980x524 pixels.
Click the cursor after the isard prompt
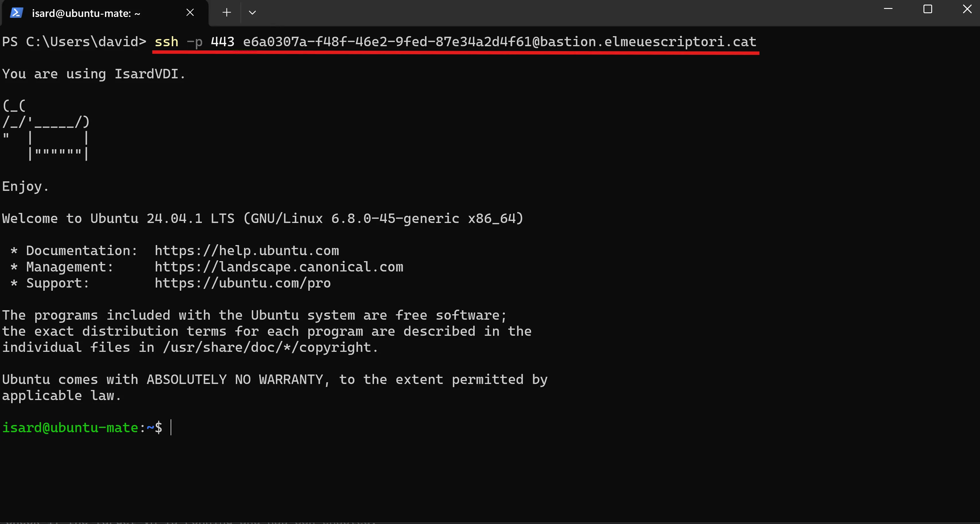click(x=171, y=427)
